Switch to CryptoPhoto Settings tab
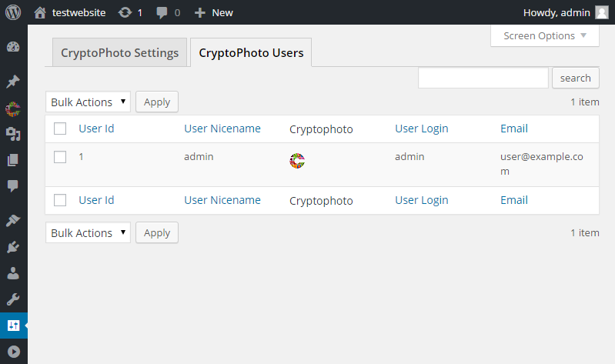Screen dimensions: 615x364 tap(119, 52)
